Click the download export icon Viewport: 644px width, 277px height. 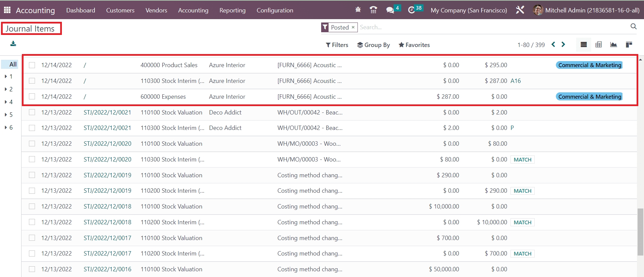tap(13, 44)
